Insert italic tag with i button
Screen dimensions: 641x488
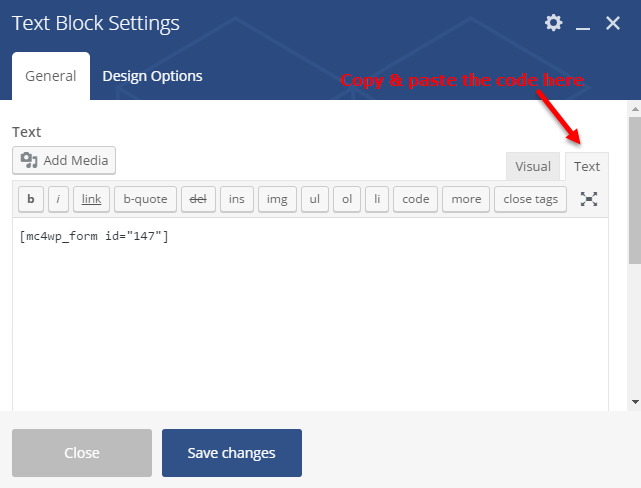click(58, 199)
